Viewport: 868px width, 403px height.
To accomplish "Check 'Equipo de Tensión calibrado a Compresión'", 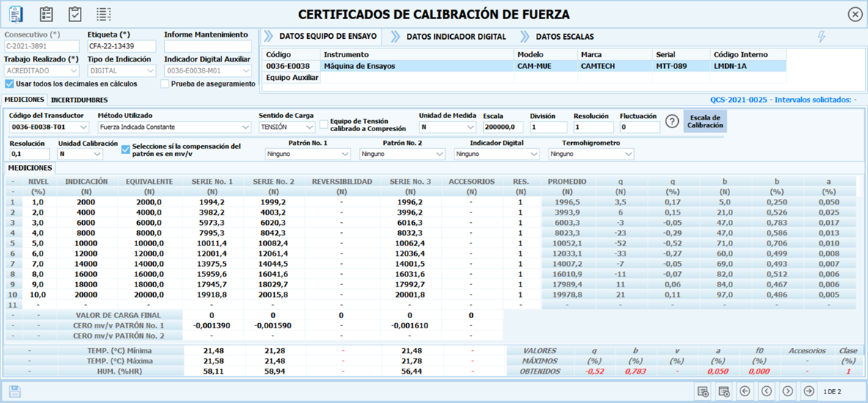I will (x=323, y=125).
